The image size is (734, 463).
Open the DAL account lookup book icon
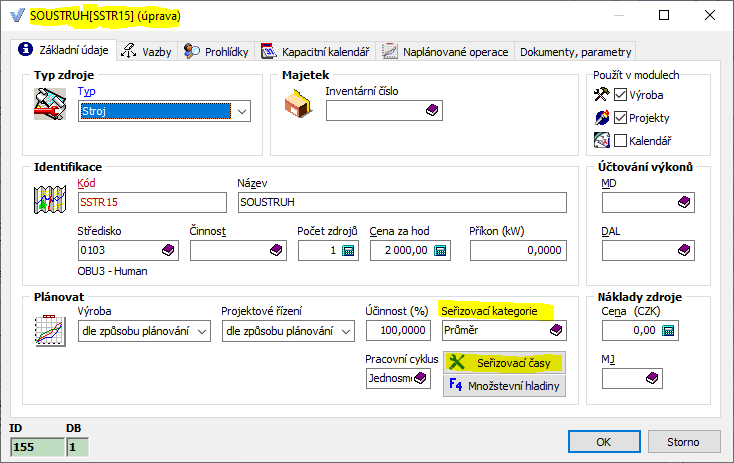pyautogui.click(x=683, y=250)
